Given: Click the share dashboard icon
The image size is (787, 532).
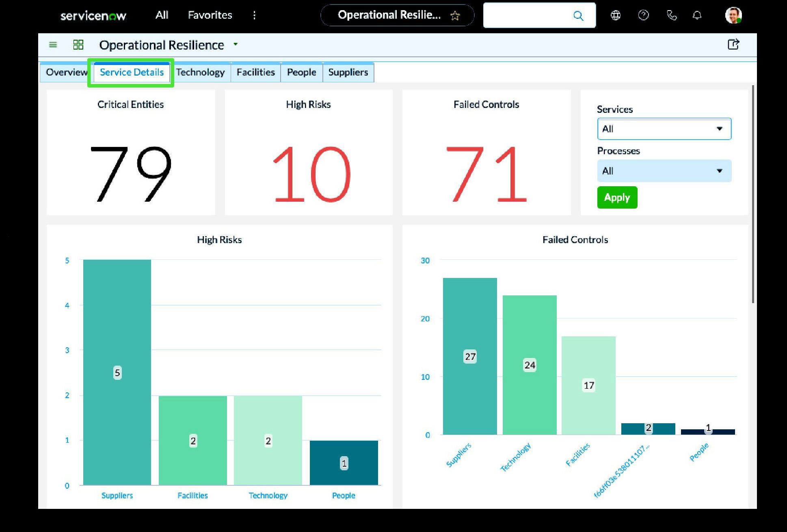Looking at the screenshot, I should (733, 44).
